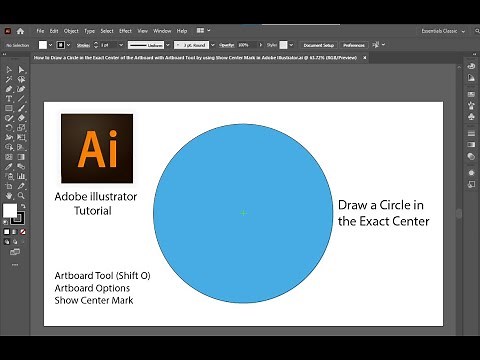This screenshot has width=480, height=360.
Task: Open stroke weight dropdown
Action: (121, 45)
